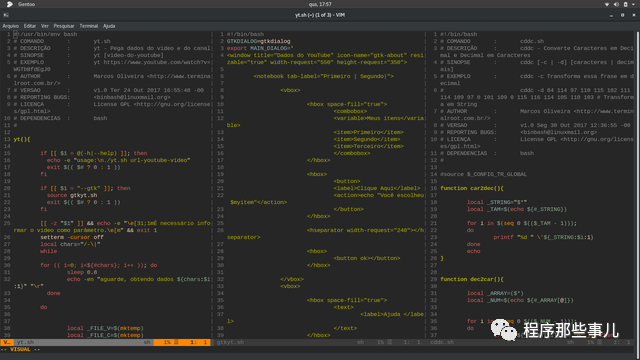
Task: Click the orange position indicator in yt.sh status
Action: 182,342
